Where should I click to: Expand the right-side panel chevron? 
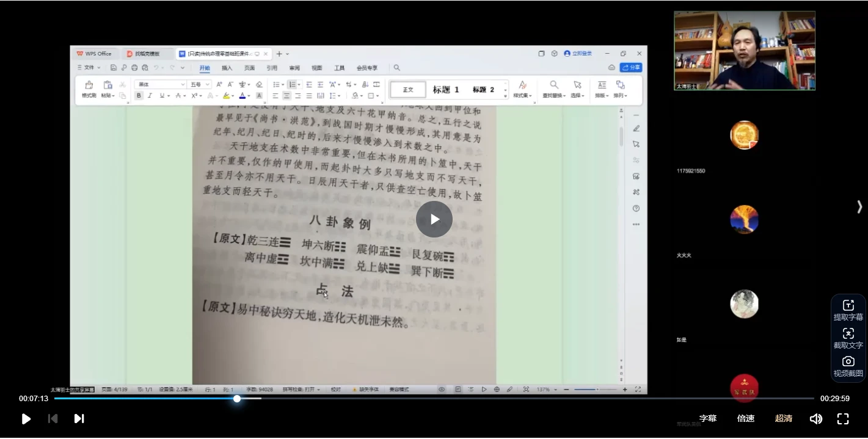pyautogui.click(x=859, y=207)
